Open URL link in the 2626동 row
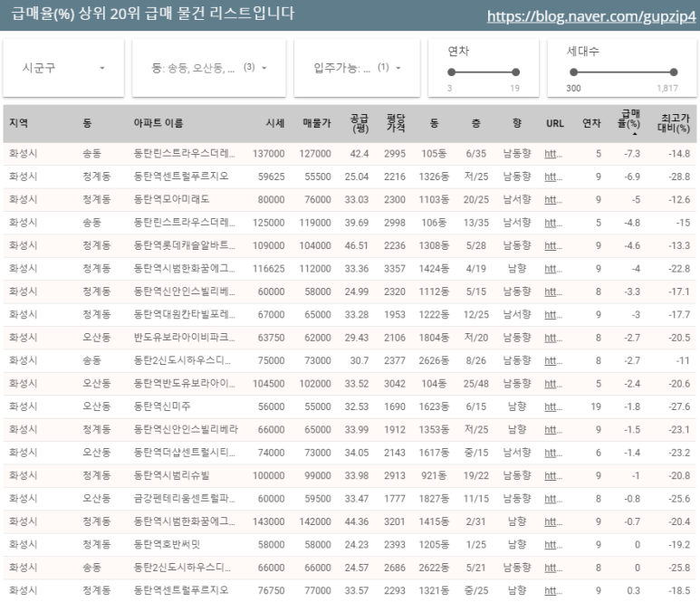The image size is (700, 602). coord(553,360)
